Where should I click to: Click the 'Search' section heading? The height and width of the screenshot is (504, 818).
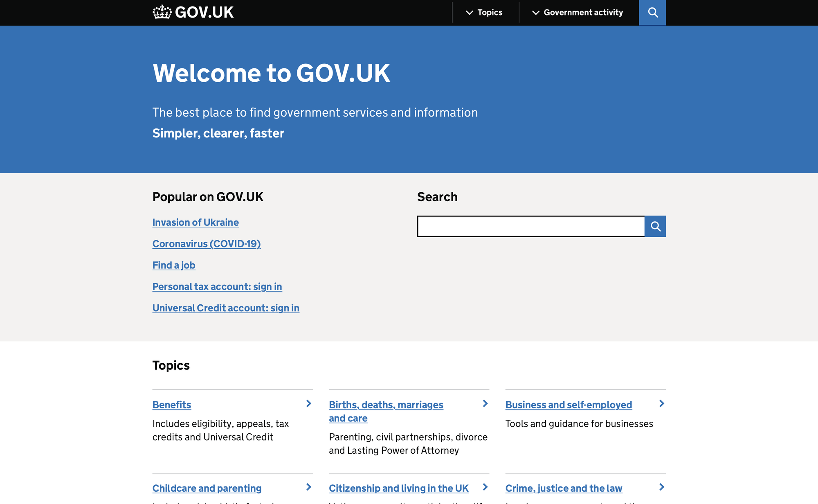437,197
